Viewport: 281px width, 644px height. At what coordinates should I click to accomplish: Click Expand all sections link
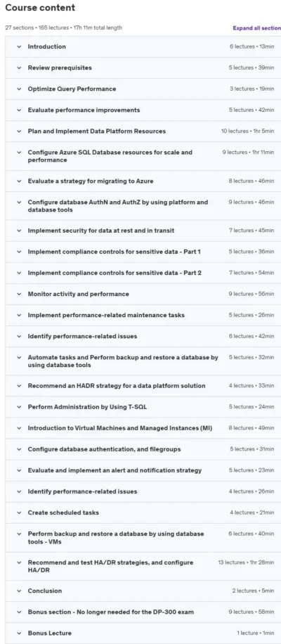click(x=257, y=28)
